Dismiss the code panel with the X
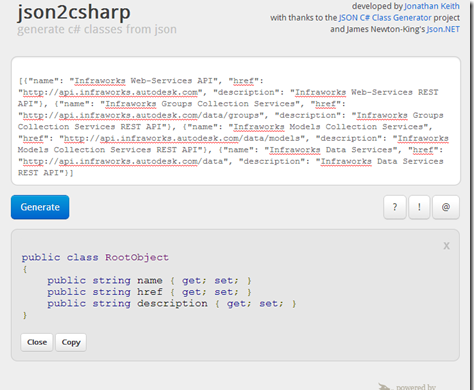 (x=446, y=246)
